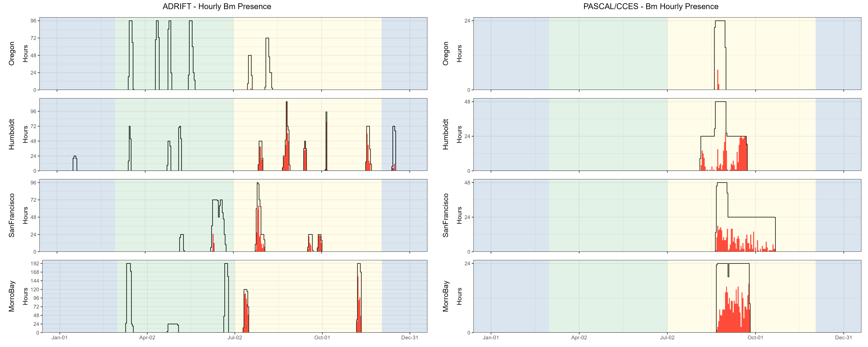This screenshot has width=868, height=347.
Task: Click the Jan-01 tick label under ADRIFT plot
Action: 60,338
